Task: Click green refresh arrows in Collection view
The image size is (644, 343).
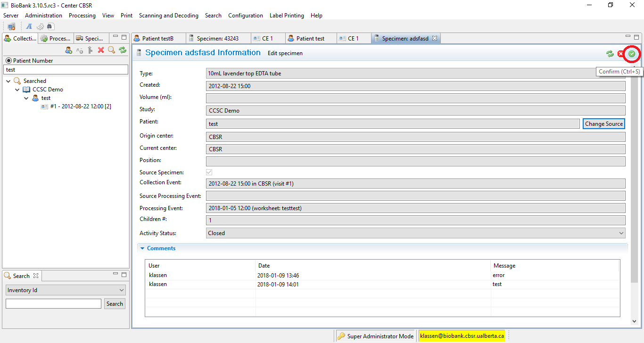Action: (123, 50)
